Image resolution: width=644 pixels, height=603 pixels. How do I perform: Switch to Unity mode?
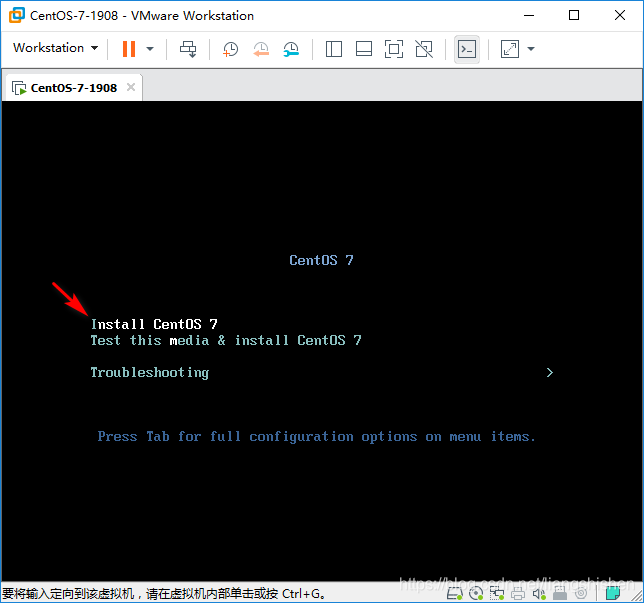424,49
